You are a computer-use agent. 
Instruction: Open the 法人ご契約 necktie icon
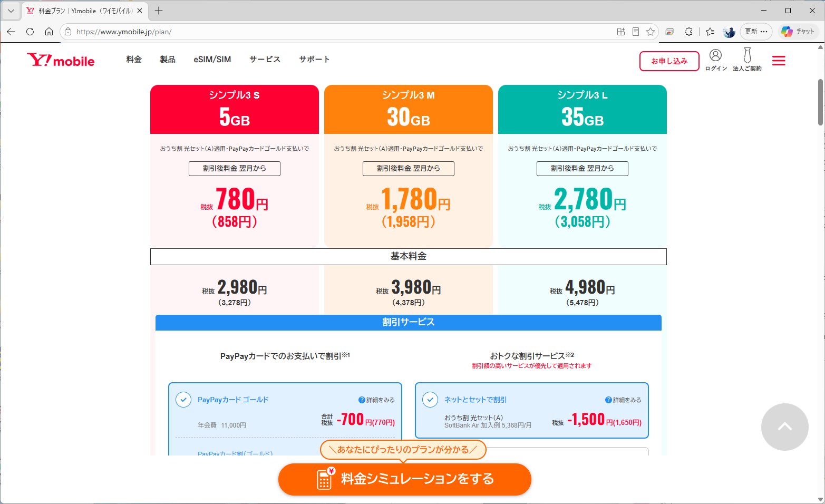point(747,60)
